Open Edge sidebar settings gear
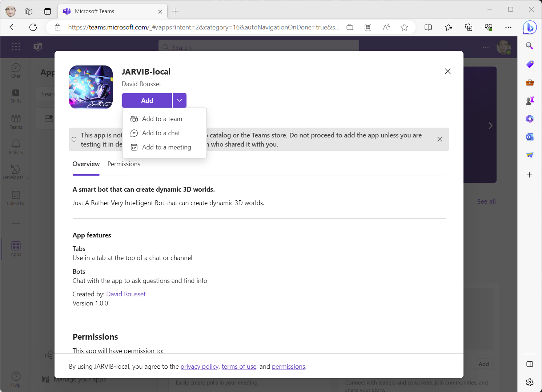 530,382
